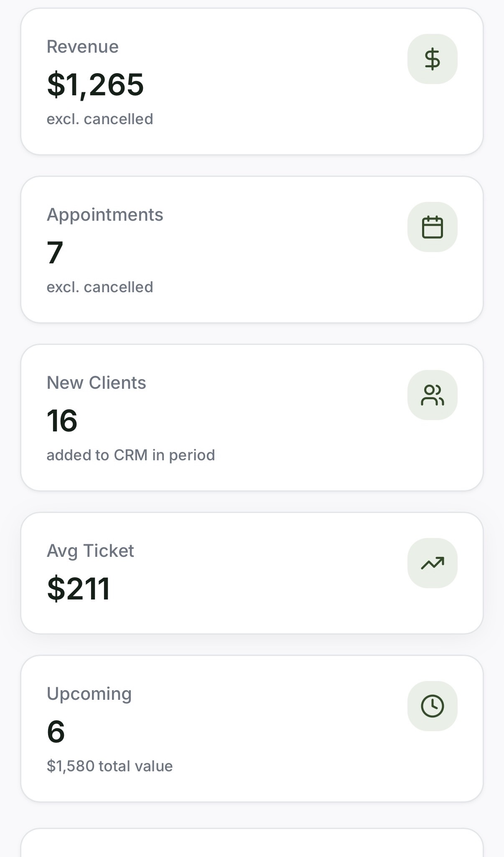Tap 'excl. cancelled' note under Revenue value
Screen dimensions: 504x857
coord(100,119)
